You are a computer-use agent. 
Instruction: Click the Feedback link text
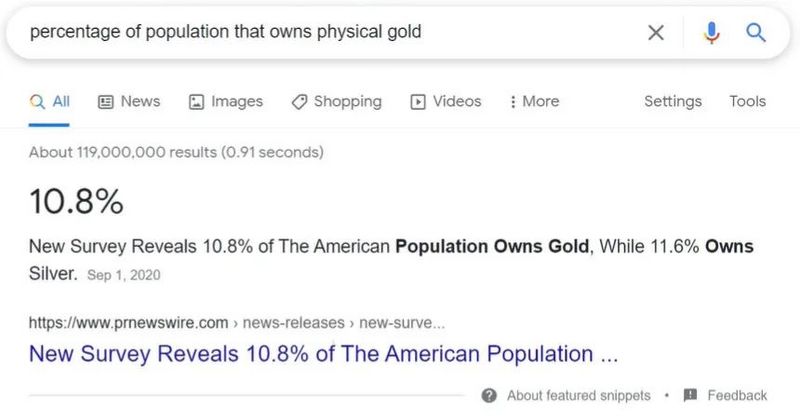coord(737,395)
